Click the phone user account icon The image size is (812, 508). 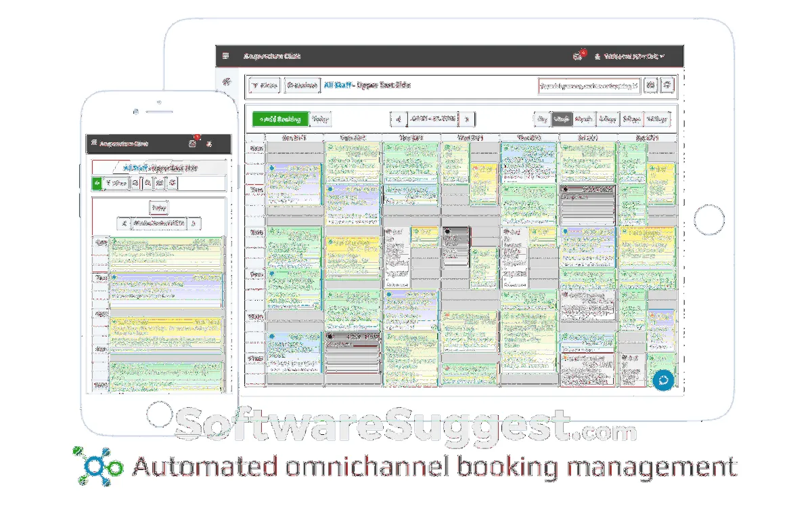pyautogui.click(x=210, y=144)
